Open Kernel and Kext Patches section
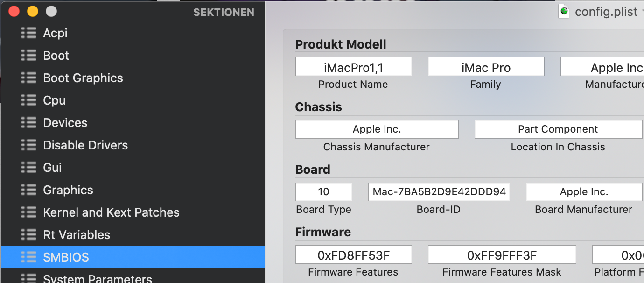This screenshot has height=283, width=644. [x=111, y=212]
